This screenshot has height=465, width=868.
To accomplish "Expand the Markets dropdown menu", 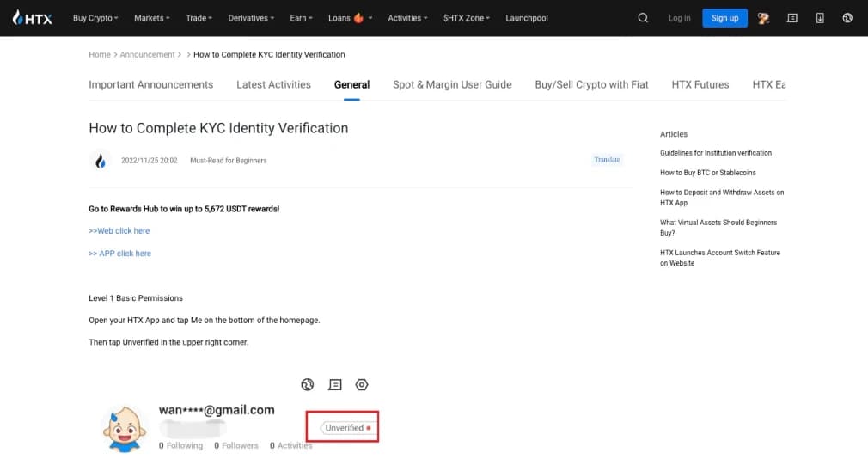I will (x=152, y=18).
